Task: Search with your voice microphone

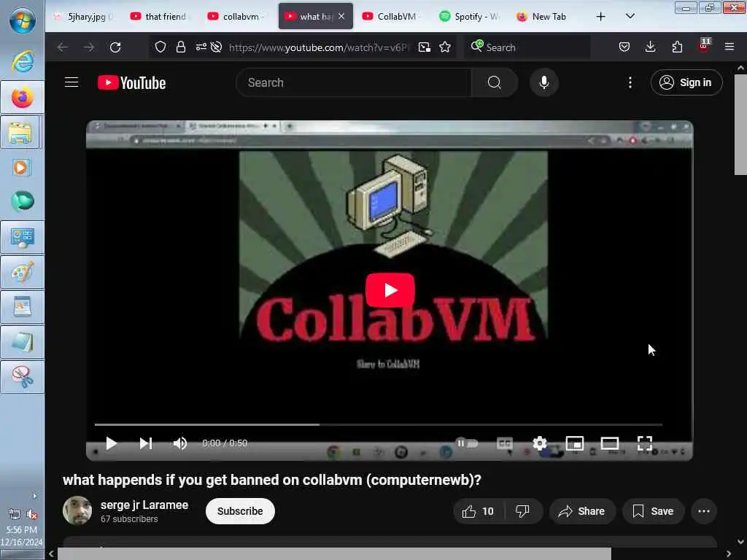Action: (544, 82)
